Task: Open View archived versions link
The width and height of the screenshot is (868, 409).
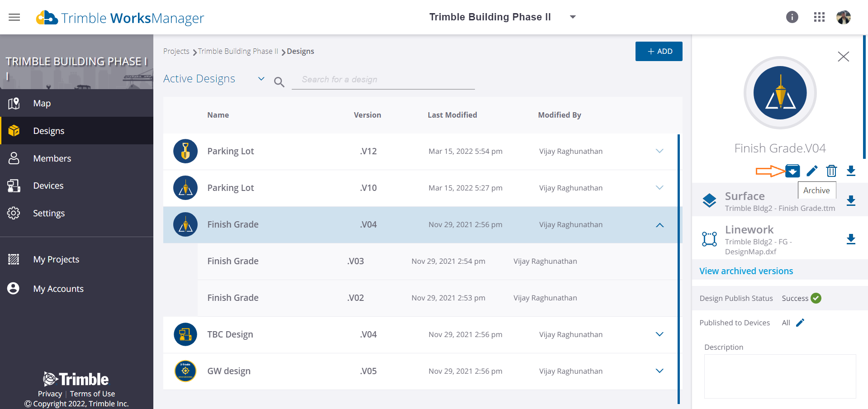Action: (x=746, y=271)
